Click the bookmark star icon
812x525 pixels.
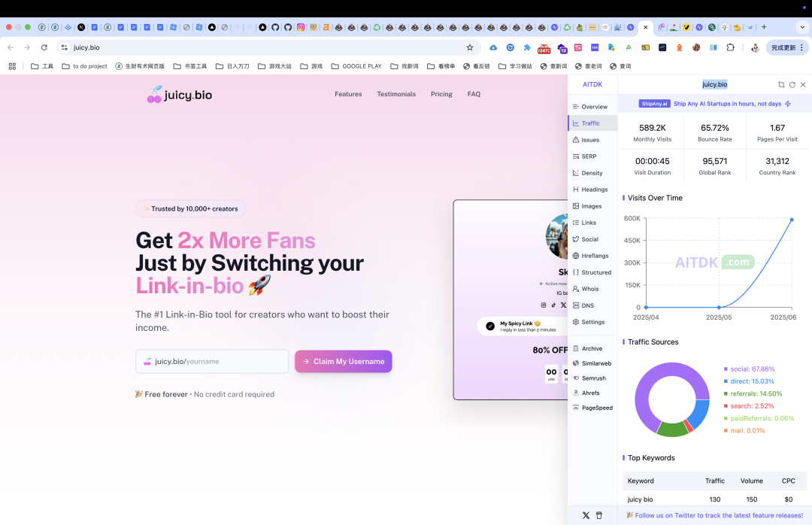tap(470, 47)
